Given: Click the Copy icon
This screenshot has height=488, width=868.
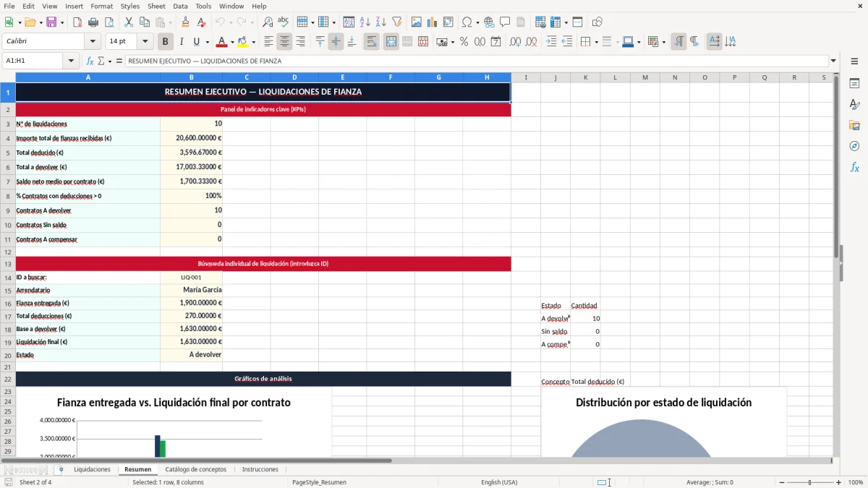Looking at the screenshot, I should (145, 22).
